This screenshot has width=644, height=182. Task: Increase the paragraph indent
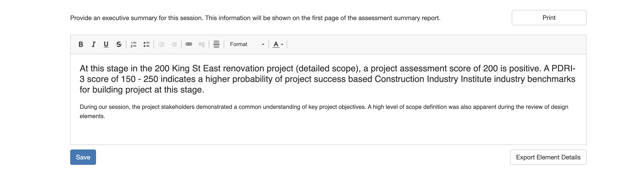[174, 44]
